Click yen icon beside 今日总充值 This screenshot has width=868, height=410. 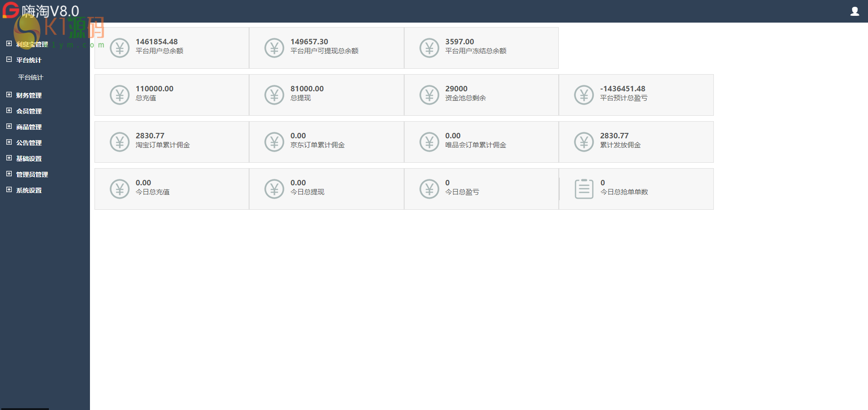tap(120, 189)
